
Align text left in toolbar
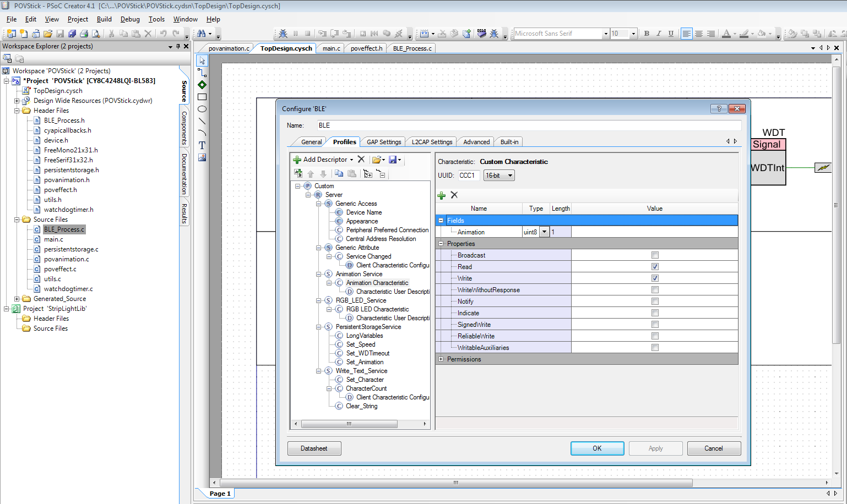(686, 34)
